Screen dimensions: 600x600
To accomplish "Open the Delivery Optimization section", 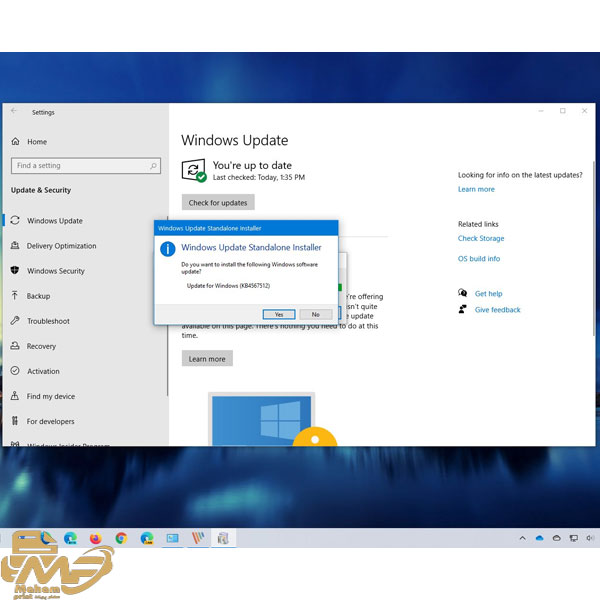I will (x=61, y=246).
